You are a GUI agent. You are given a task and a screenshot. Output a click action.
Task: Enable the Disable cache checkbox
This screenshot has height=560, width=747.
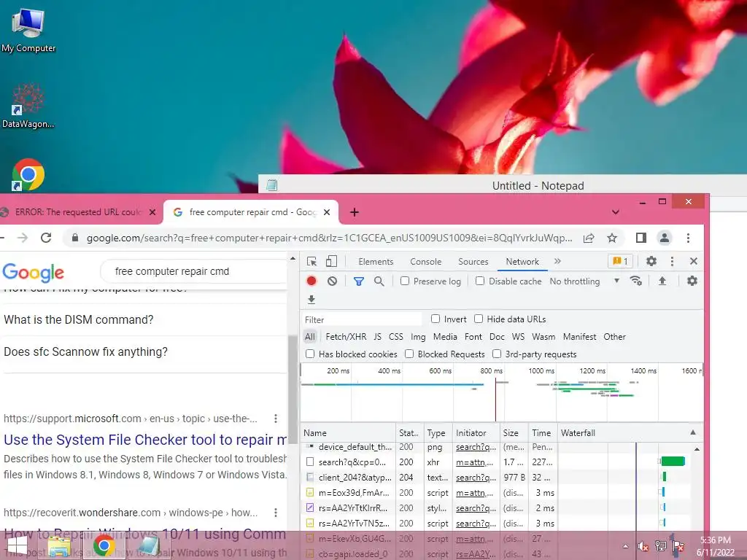480,281
